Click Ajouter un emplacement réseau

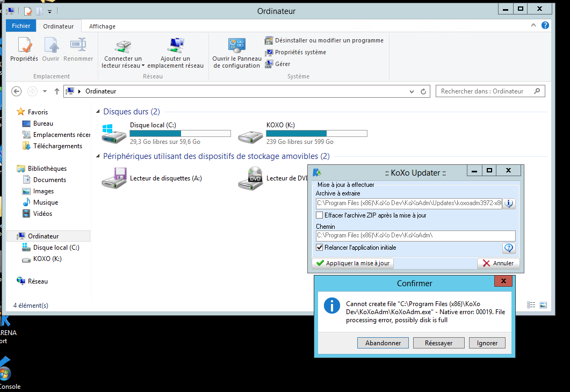175,53
